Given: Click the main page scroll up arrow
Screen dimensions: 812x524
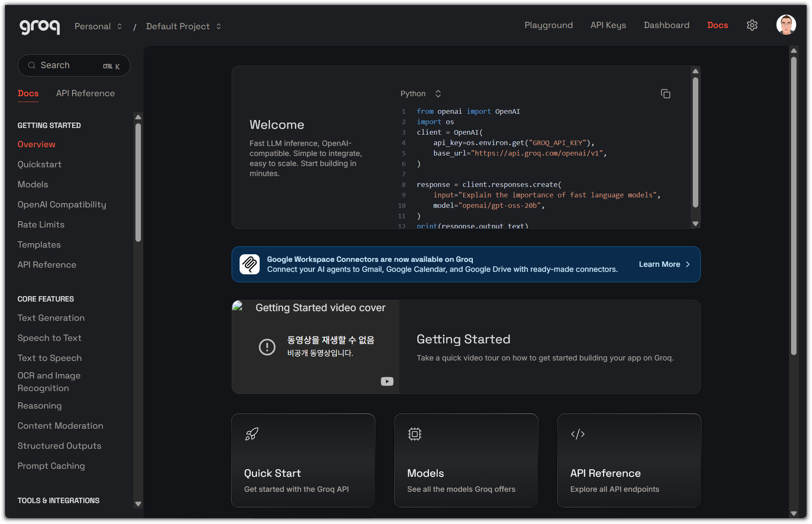Looking at the screenshot, I should click(794, 51).
